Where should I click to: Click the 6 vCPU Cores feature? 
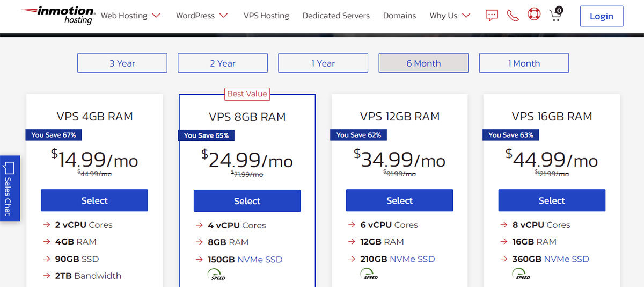pyautogui.click(x=389, y=225)
